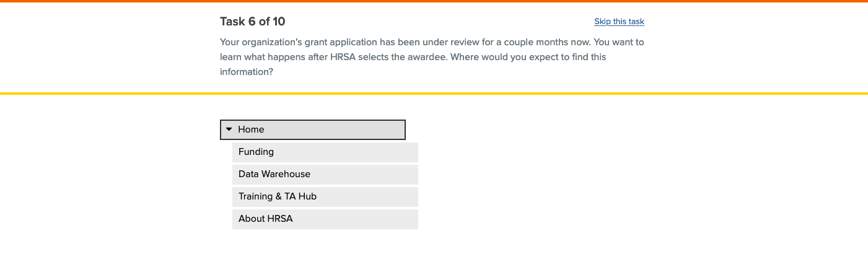
Task: Click the Home label text
Action: coord(251,129)
